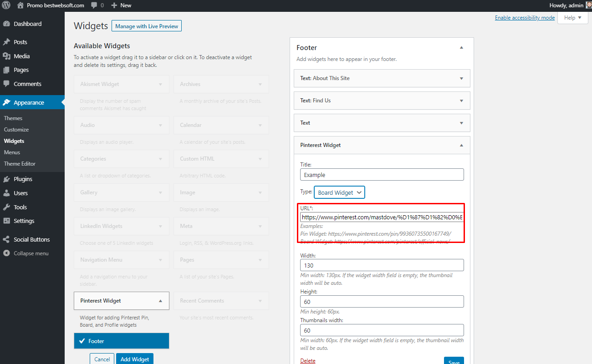Click the Settings sliders icon

pos(7,221)
